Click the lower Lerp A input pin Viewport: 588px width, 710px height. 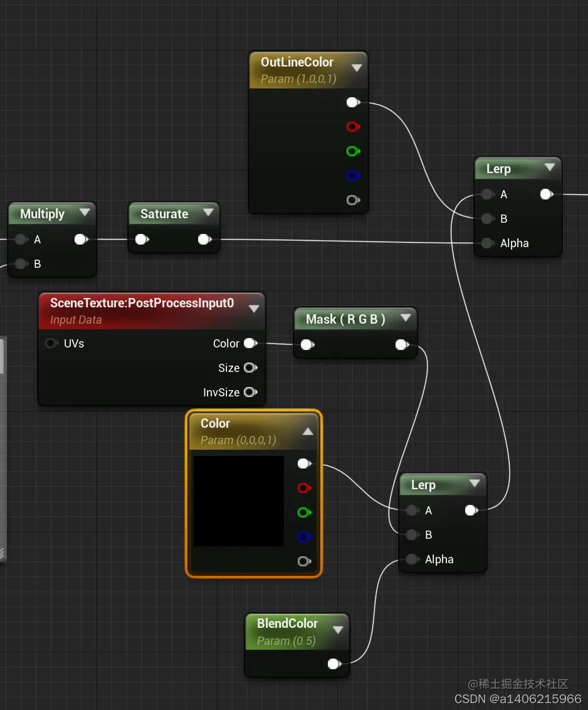tap(412, 511)
